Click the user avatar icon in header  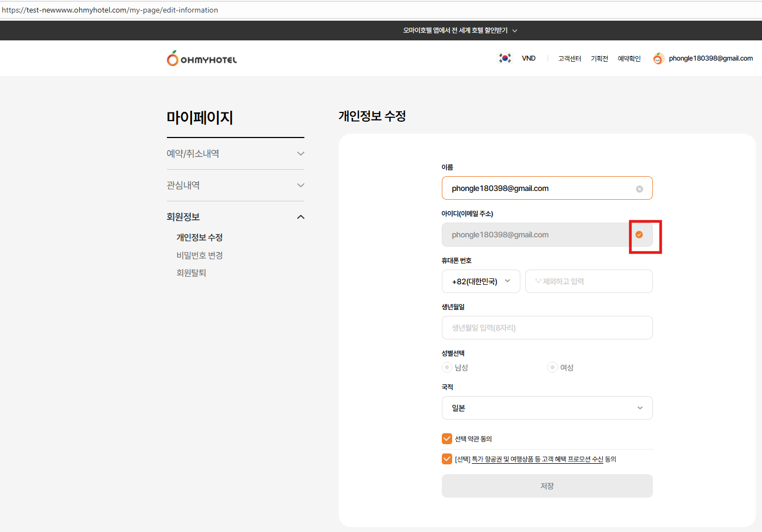pyautogui.click(x=658, y=58)
